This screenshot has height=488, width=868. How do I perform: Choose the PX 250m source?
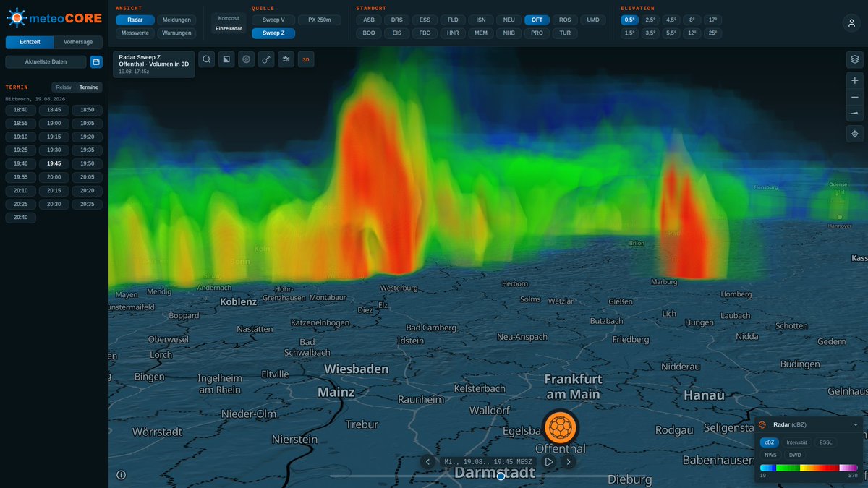[320, 20]
